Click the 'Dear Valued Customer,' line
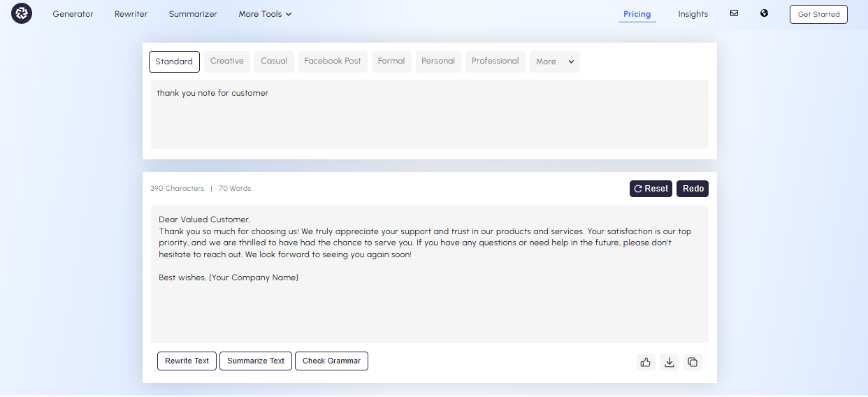868x397 pixels. pos(205,219)
